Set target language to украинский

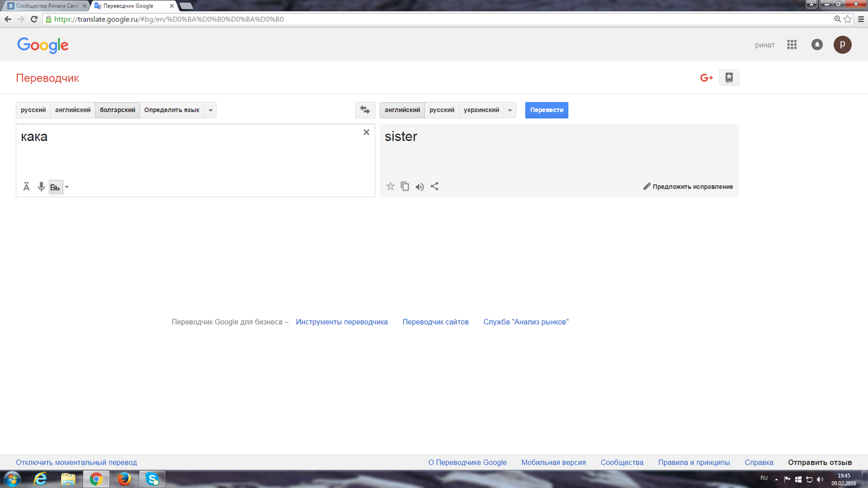click(481, 110)
